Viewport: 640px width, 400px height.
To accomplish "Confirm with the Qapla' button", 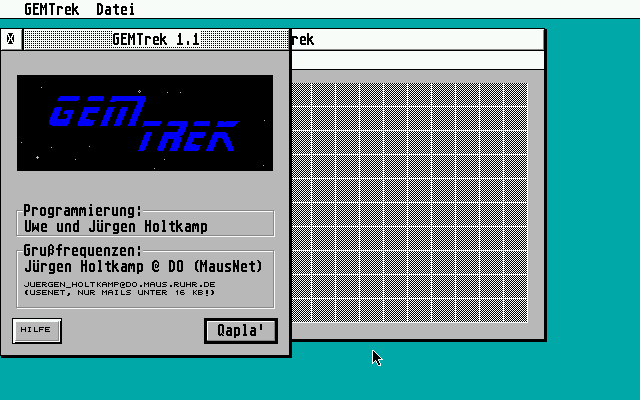I will pos(241,331).
